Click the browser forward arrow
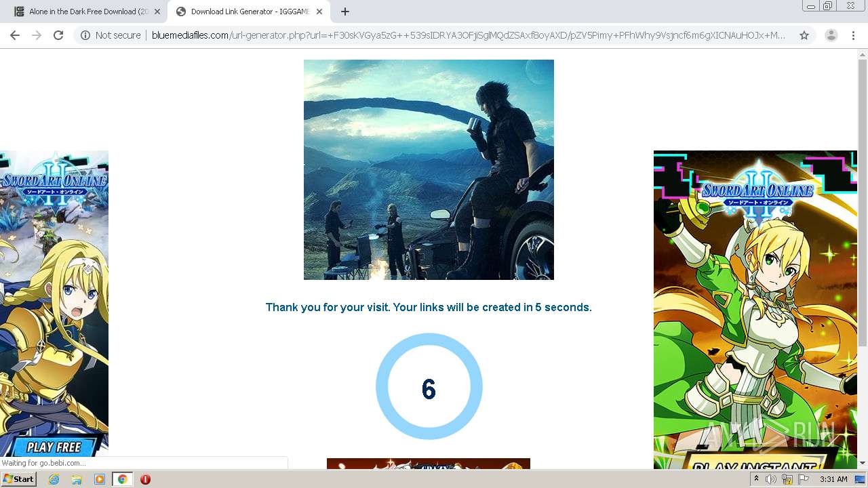The height and width of the screenshot is (488, 868). point(37,35)
